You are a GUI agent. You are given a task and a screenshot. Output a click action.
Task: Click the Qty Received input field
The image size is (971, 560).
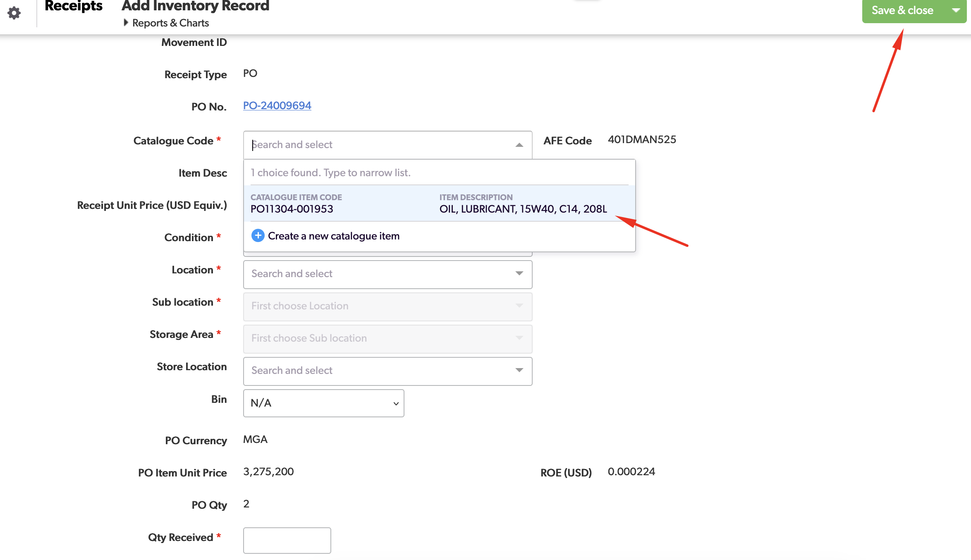coord(286,540)
